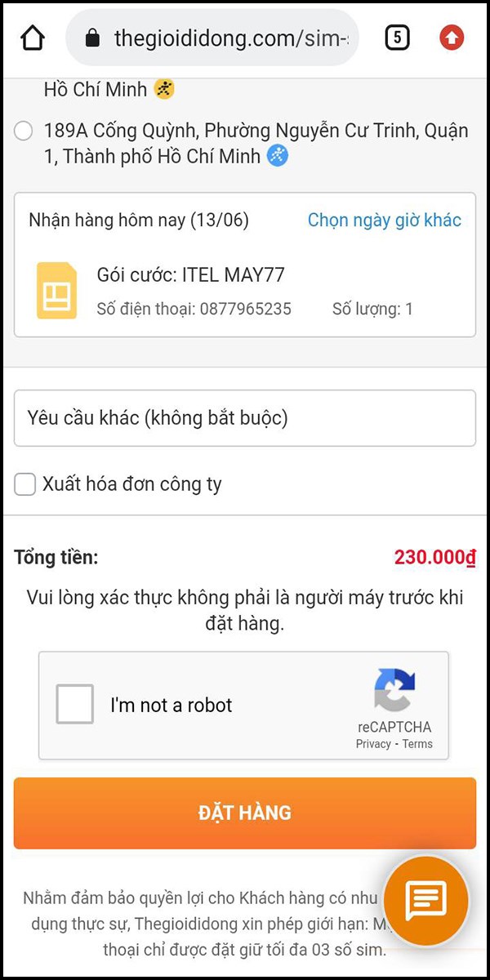
Task: Click the 'Yêu cầu khác' request input field
Action: [245, 418]
